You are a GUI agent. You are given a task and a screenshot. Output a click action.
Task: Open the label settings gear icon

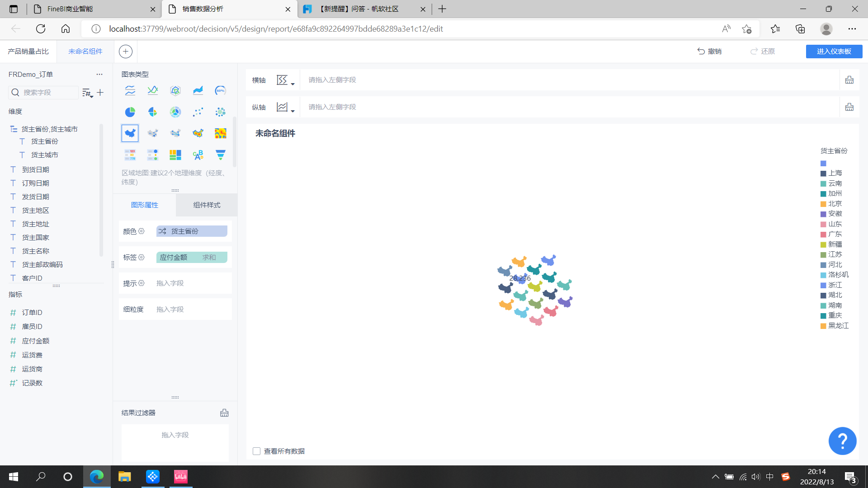142,257
